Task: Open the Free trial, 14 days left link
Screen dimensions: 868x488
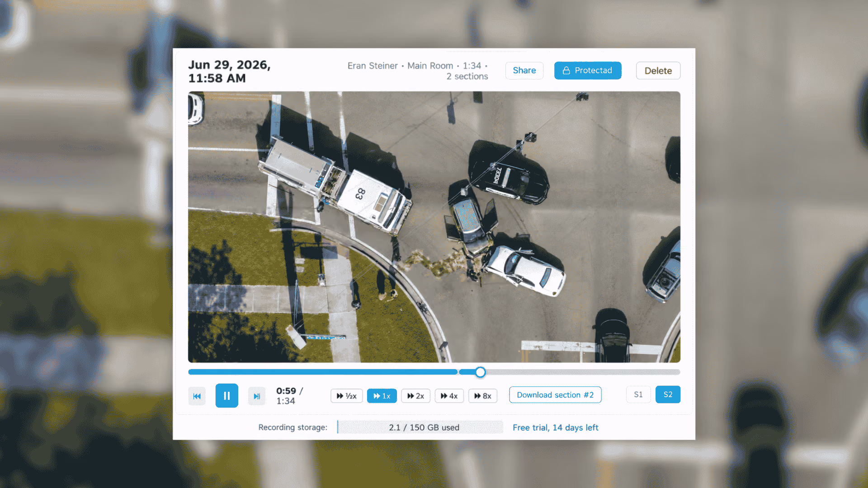Action: point(555,427)
